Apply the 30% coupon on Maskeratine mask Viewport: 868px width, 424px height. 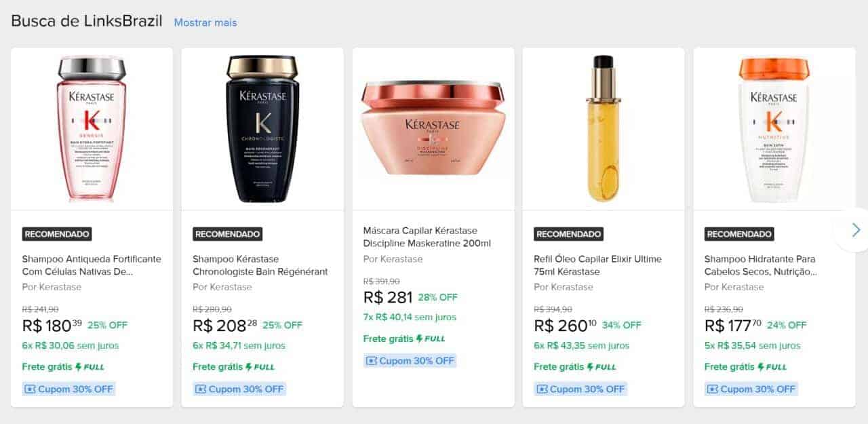click(410, 361)
